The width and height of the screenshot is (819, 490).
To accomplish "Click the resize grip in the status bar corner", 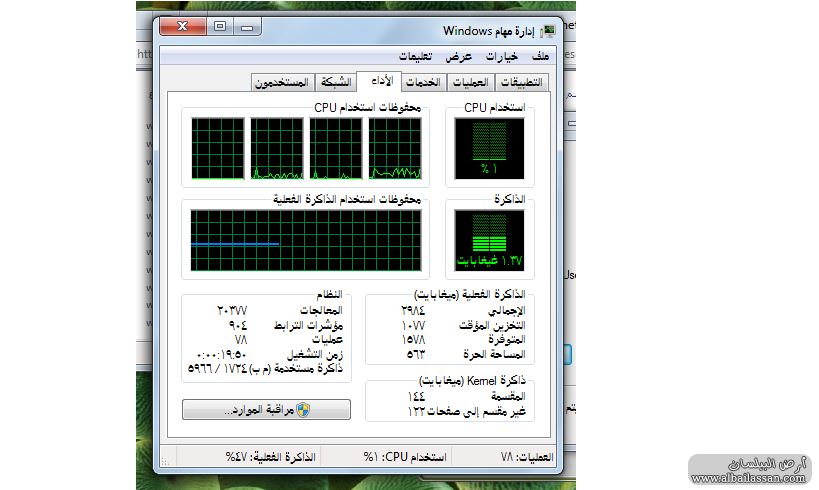I will [x=165, y=460].
